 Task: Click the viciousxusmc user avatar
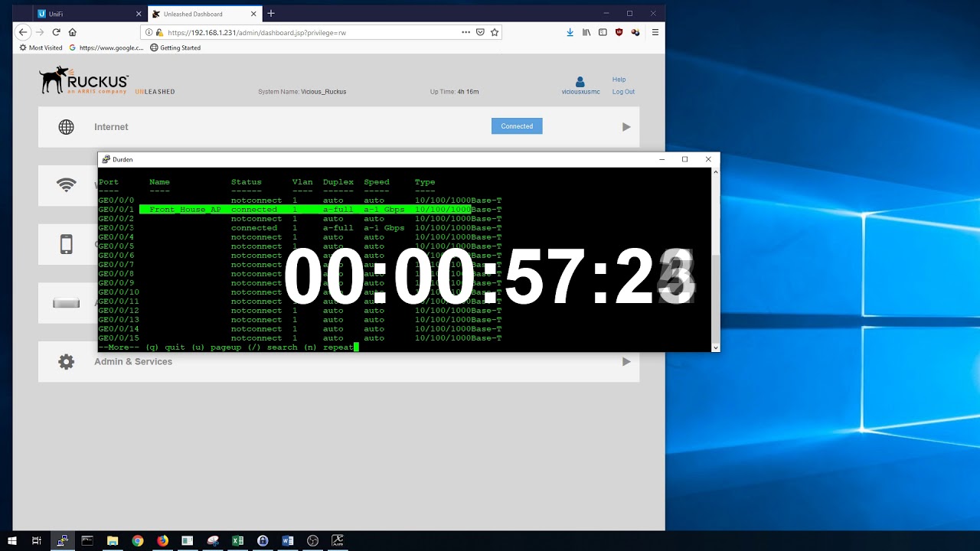580,81
